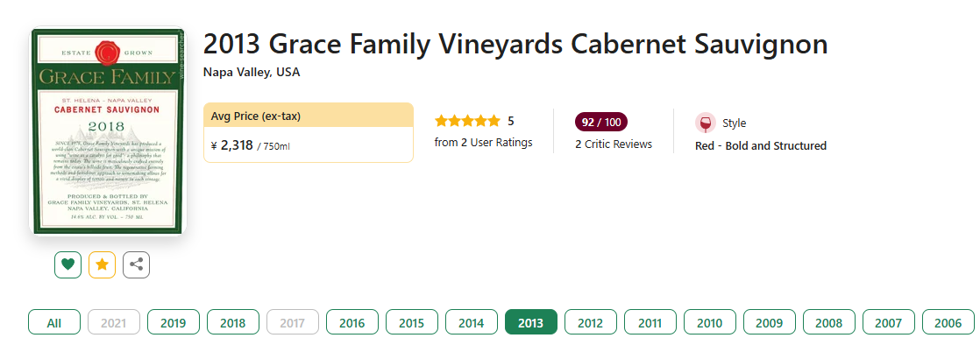This screenshot has width=980, height=345.
Task: Choose the 2014 vintage tab
Action: (x=472, y=322)
